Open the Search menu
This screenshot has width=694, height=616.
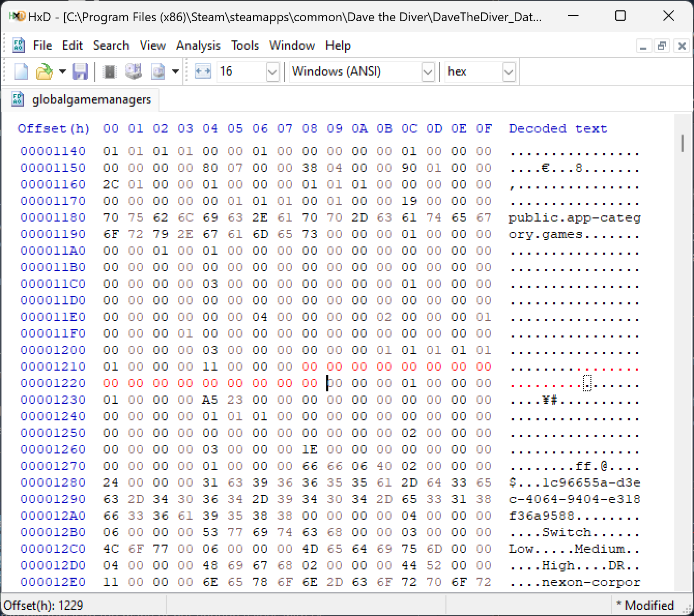click(111, 46)
